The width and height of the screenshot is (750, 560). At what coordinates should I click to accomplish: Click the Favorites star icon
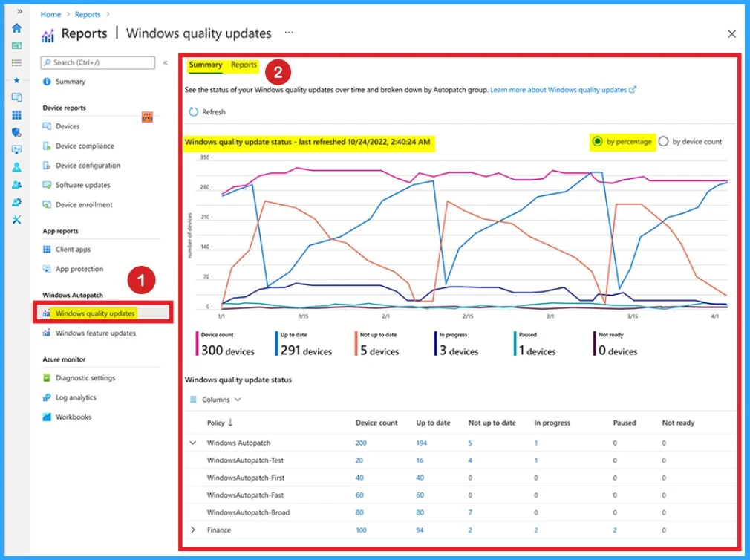[x=17, y=80]
